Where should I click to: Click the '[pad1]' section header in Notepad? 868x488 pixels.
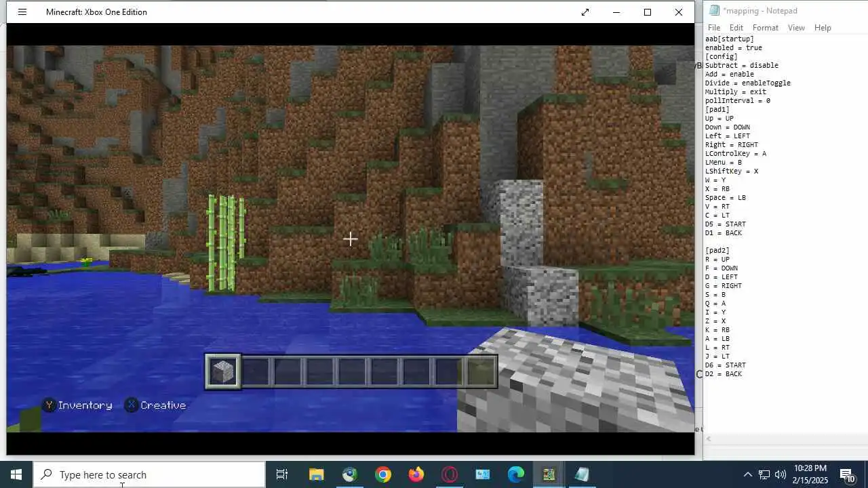[x=717, y=110]
